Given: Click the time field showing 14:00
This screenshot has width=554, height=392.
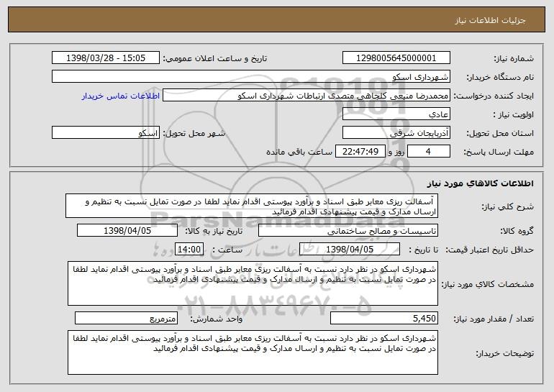Looking at the screenshot, I should coord(189,250).
